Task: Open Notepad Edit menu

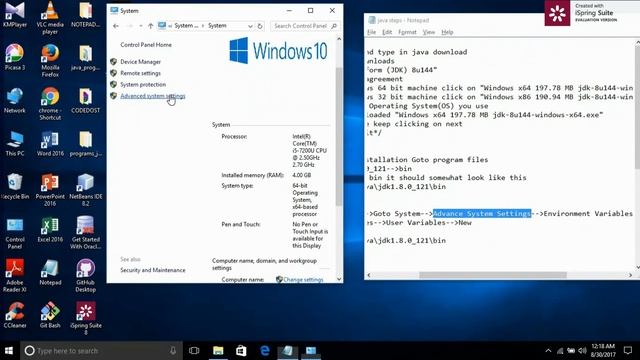Action: [387, 32]
